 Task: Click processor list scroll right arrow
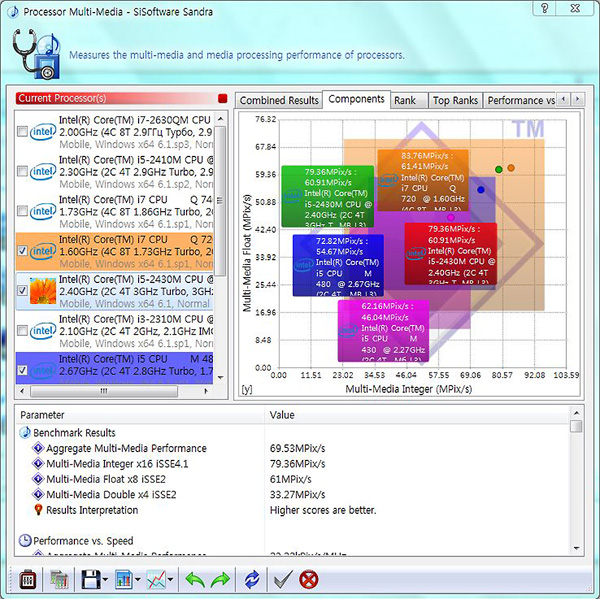(x=207, y=391)
